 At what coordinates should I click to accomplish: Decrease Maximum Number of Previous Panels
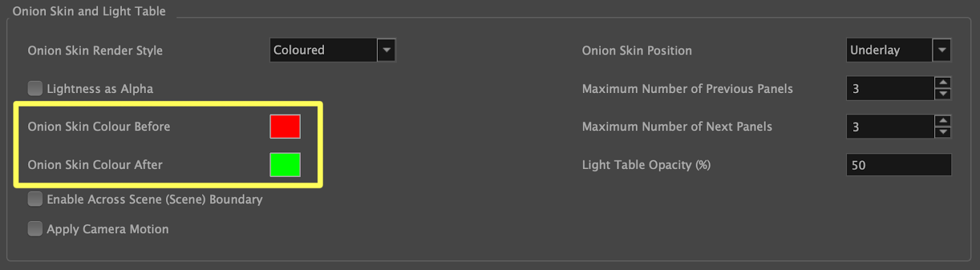click(x=943, y=94)
